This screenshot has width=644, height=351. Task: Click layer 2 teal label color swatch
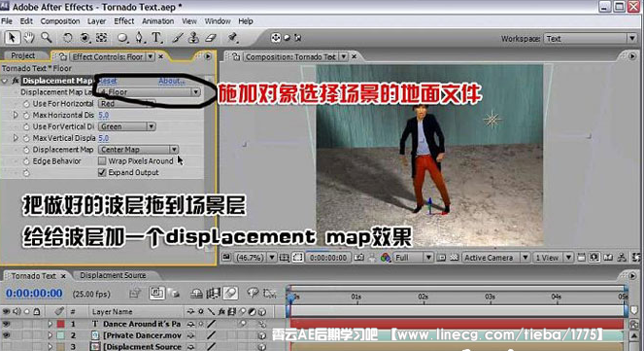(61, 335)
